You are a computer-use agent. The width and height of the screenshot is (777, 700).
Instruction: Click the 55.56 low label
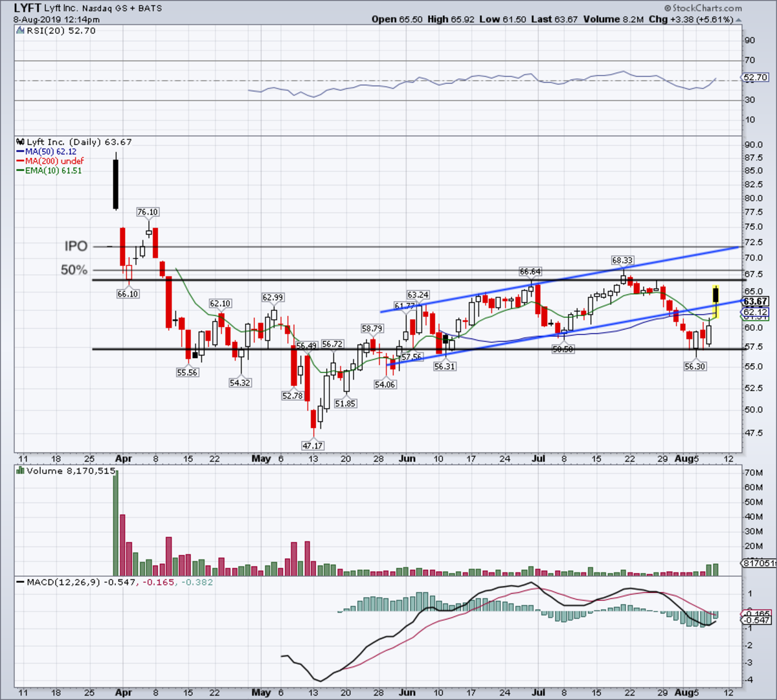point(187,373)
